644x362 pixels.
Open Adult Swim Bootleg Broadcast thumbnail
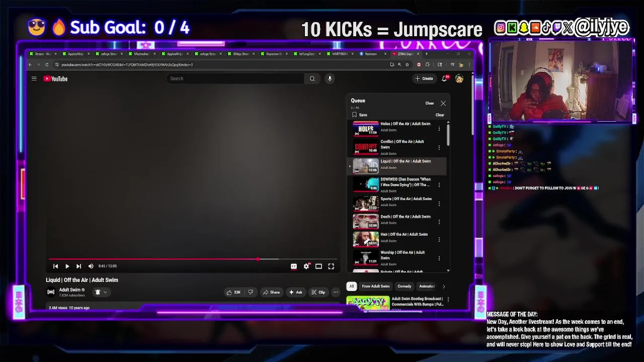368,303
